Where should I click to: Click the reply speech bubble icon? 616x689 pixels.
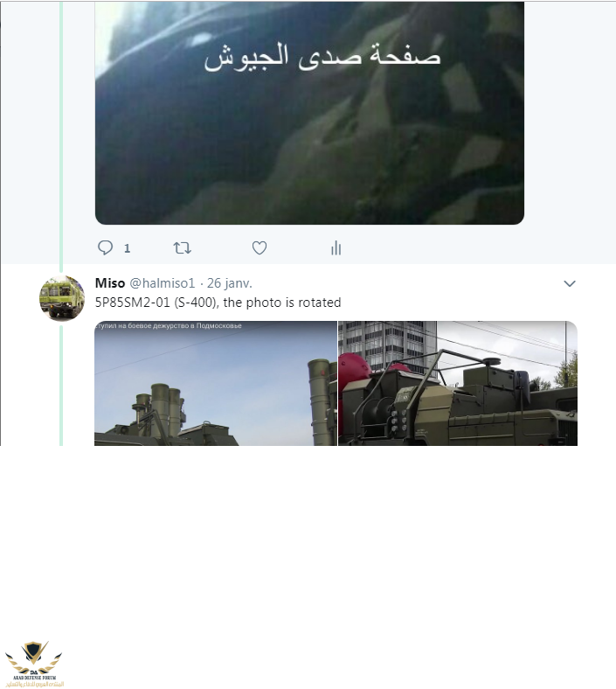point(105,247)
